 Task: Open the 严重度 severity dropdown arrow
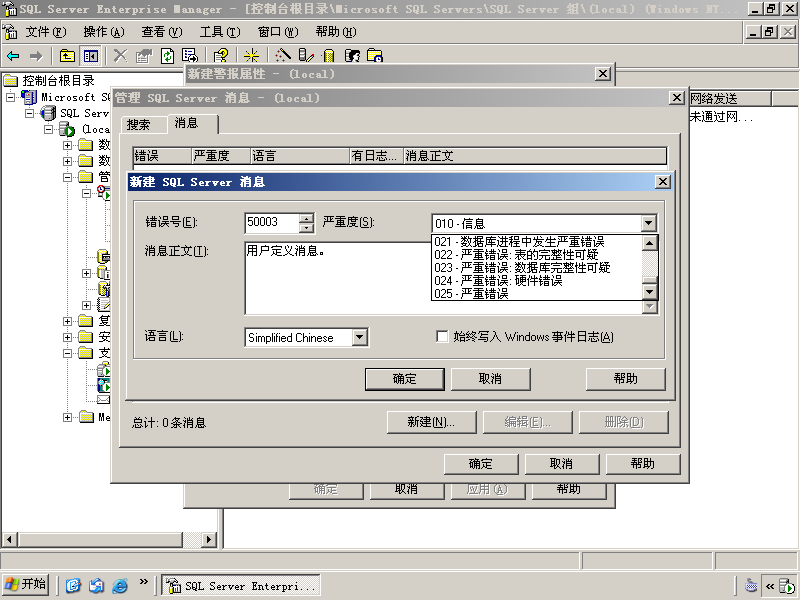[x=648, y=223]
